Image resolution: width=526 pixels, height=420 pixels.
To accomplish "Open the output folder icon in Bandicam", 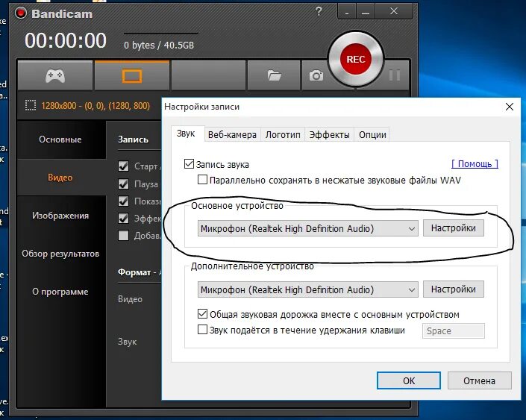I will click(x=274, y=76).
